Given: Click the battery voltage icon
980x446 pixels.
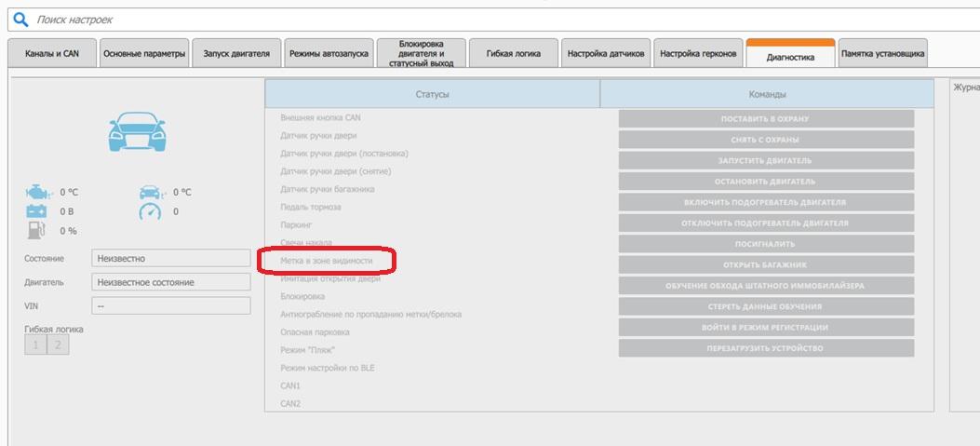Looking at the screenshot, I should pyautogui.click(x=37, y=211).
